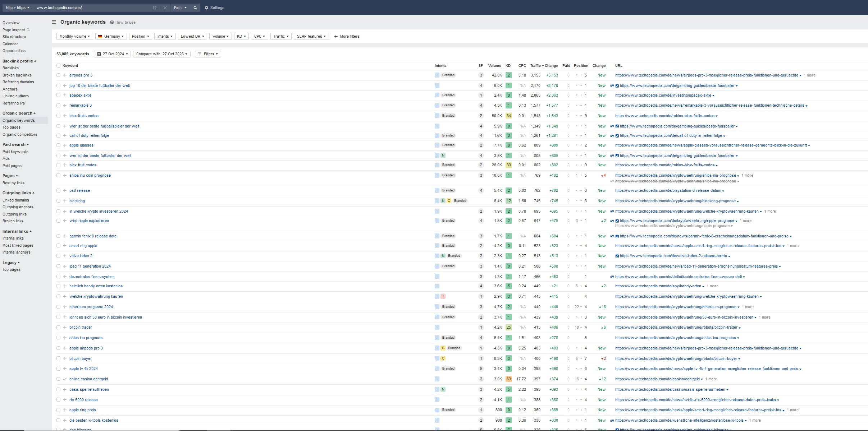Open Site structure in the sidebar
The image size is (868, 431).
pyautogui.click(x=14, y=37)
